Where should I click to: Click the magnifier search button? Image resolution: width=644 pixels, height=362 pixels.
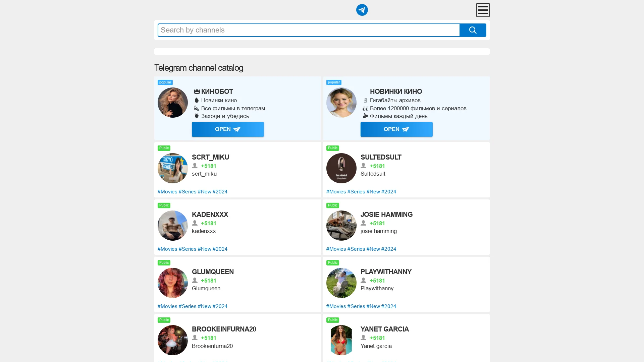coord(473,30)
